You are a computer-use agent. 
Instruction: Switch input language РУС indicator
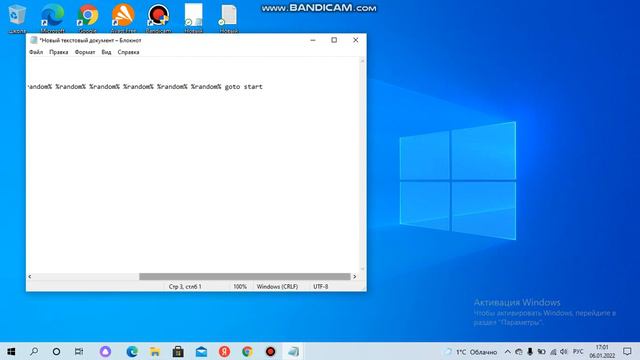(578, 352)
